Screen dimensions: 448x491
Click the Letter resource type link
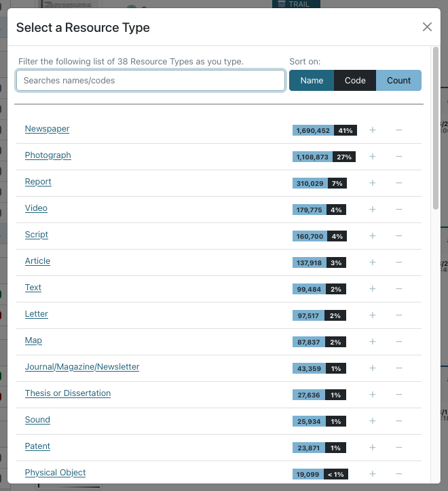coord(37,314)
